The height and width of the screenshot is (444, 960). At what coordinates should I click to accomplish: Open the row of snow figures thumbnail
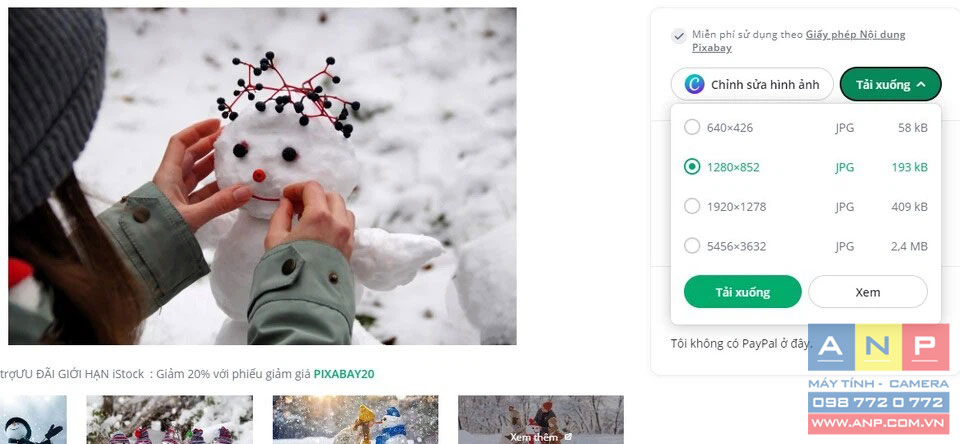[170, 420]
